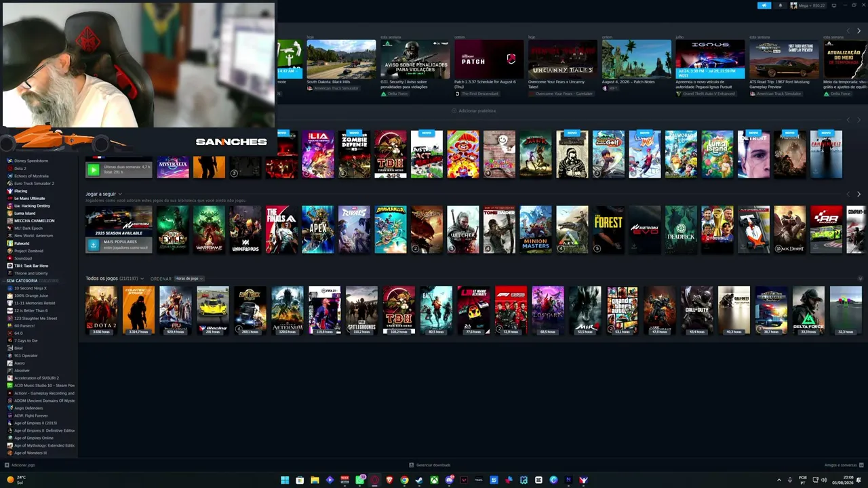Viewport: 868px width, 488px height.
Task: Open The Witcher game cover
Action: pos(463,229)
